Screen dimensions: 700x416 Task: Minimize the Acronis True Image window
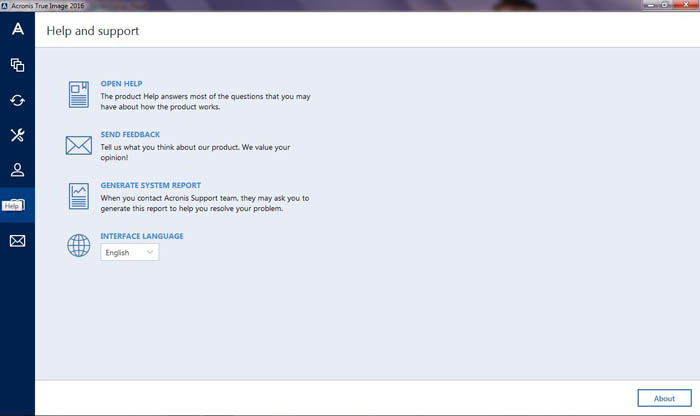pos(650,5)
